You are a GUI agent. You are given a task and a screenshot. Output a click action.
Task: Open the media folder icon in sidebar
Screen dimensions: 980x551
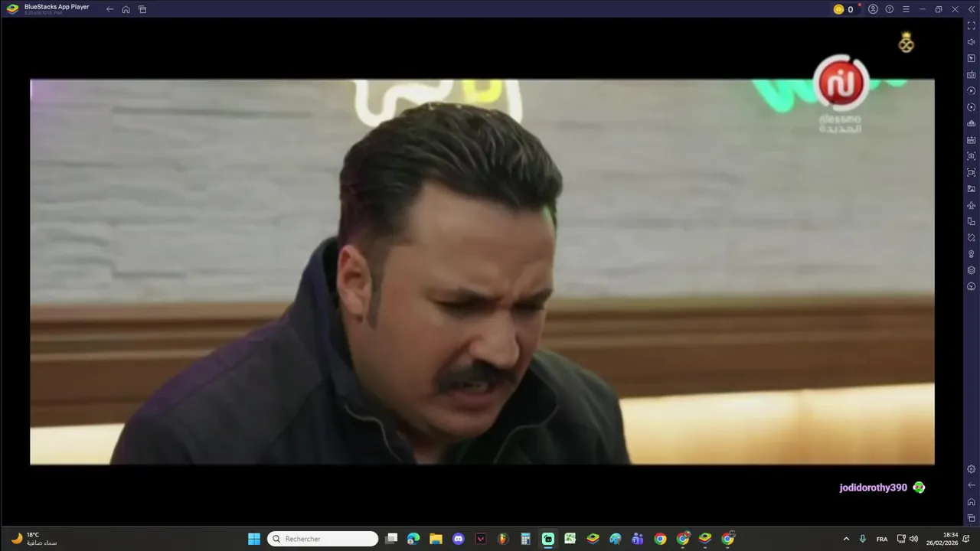(x=971, y=189)
